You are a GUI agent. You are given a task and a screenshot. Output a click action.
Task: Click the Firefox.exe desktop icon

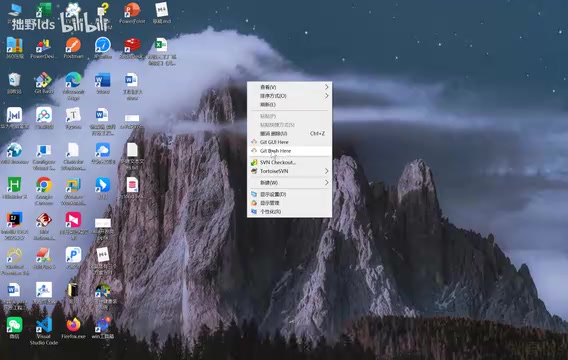(74, 328)
